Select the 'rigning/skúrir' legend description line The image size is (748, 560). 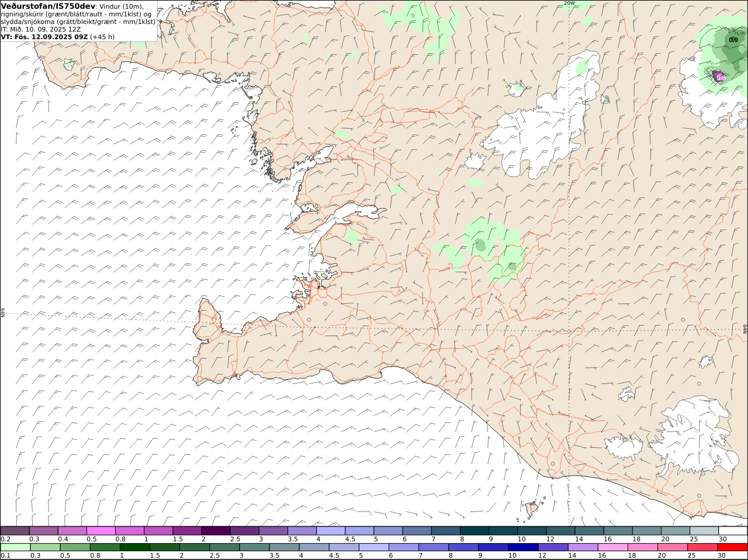(x=76, y=14)
